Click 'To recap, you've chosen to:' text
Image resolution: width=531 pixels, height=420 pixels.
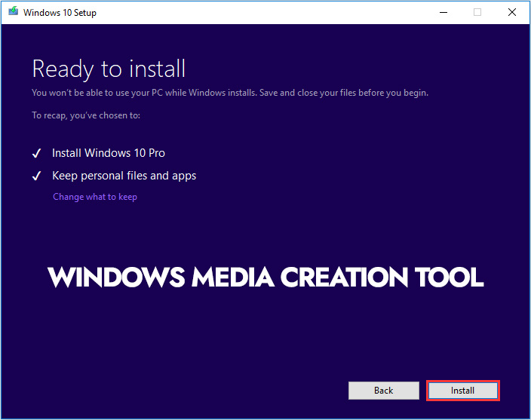[x=86, y=115]
